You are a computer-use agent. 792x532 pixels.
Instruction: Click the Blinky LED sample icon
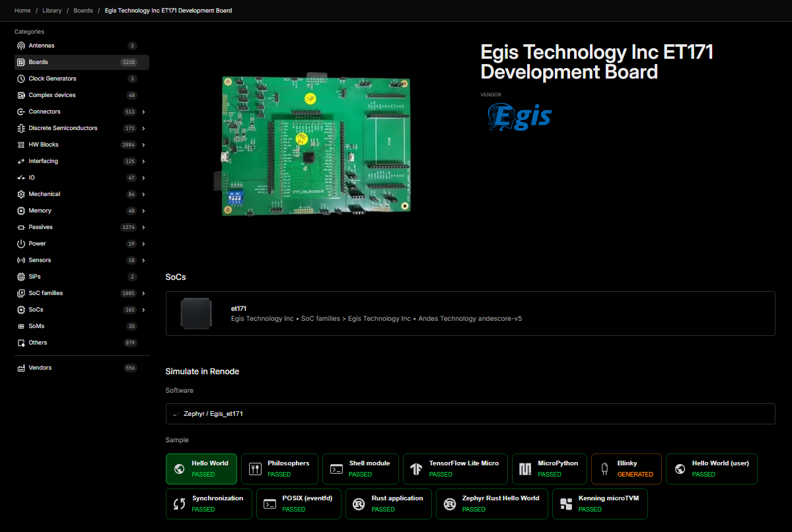point(604,469)
